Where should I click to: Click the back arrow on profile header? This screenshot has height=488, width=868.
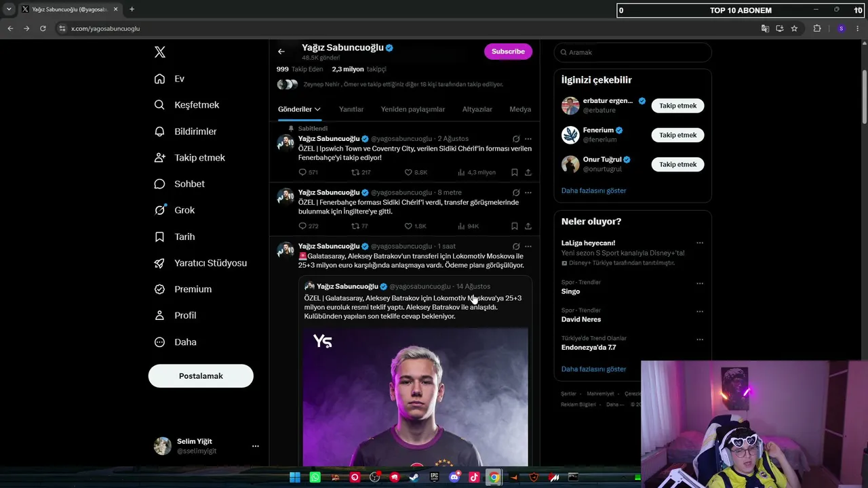tap(281, 52)
